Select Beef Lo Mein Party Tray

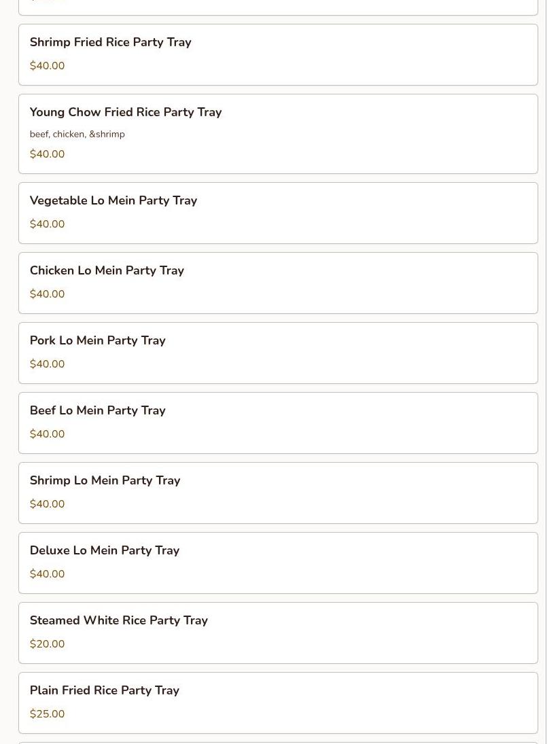pos(98,410)
